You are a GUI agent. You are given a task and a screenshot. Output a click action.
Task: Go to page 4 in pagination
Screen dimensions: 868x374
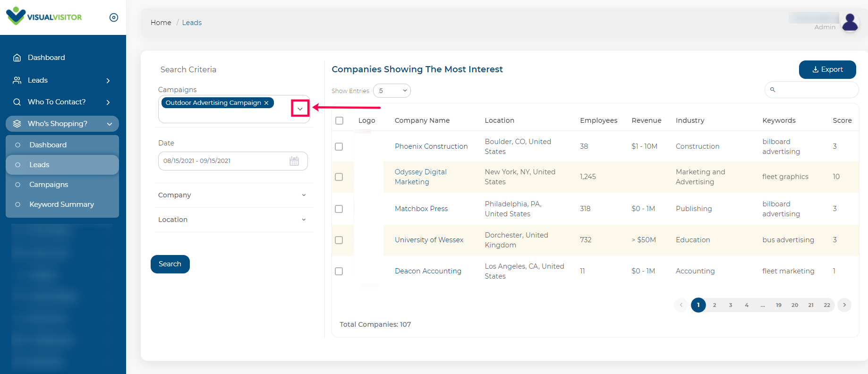[x=747, y=305]
